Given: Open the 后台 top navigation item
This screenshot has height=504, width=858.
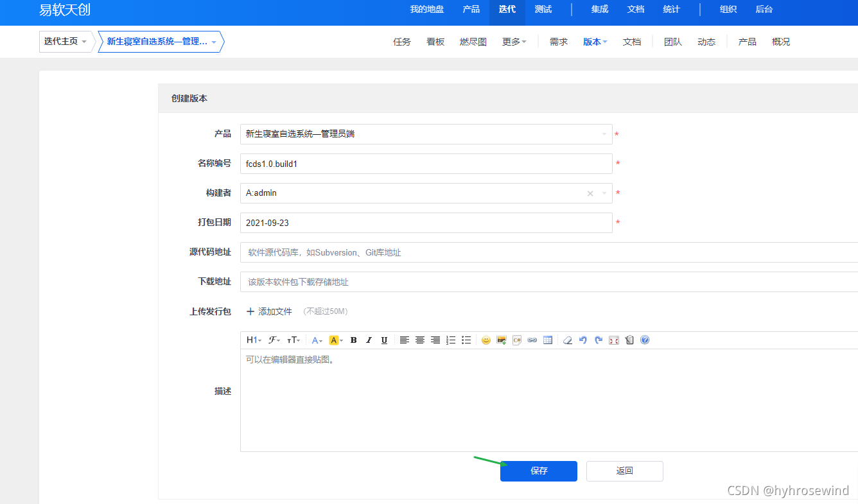Looking at the screenshot, I should 764,9.
